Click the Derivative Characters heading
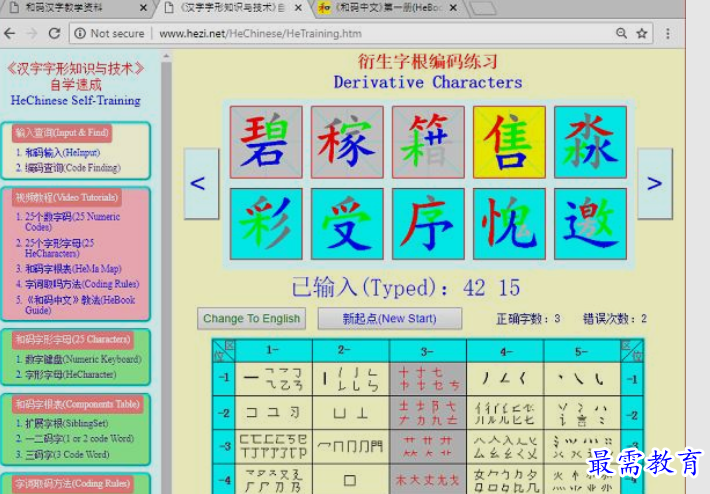 (x=428, y=82)
